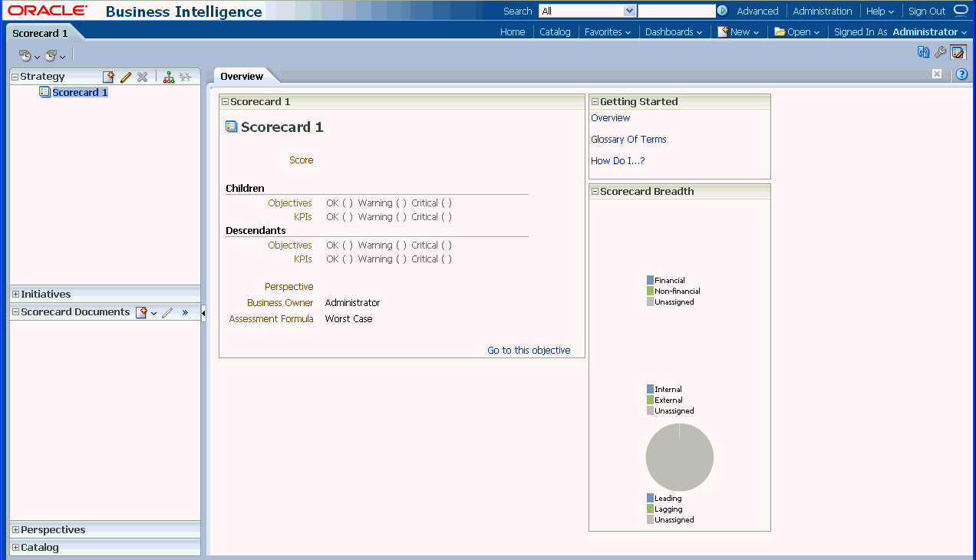Click the blue refresh arrows icon
This screenshot has height=560, width=976.
(x=924, y=52)
